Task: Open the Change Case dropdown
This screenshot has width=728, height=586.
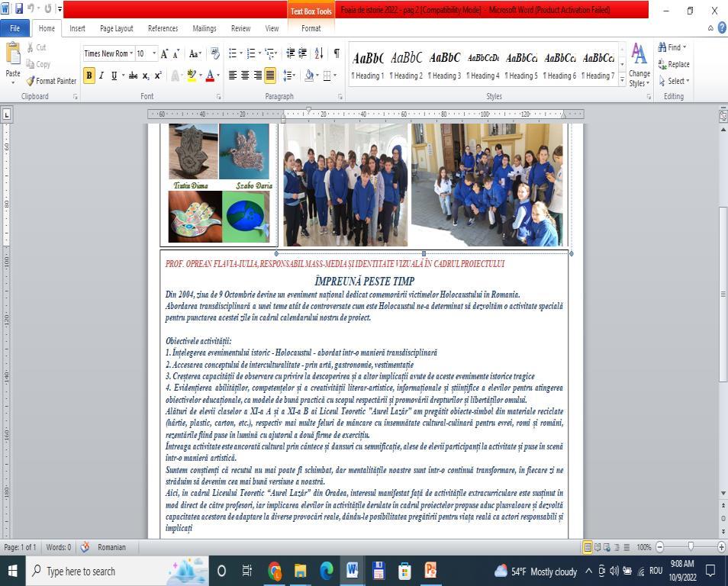Action: coord(195,54)
